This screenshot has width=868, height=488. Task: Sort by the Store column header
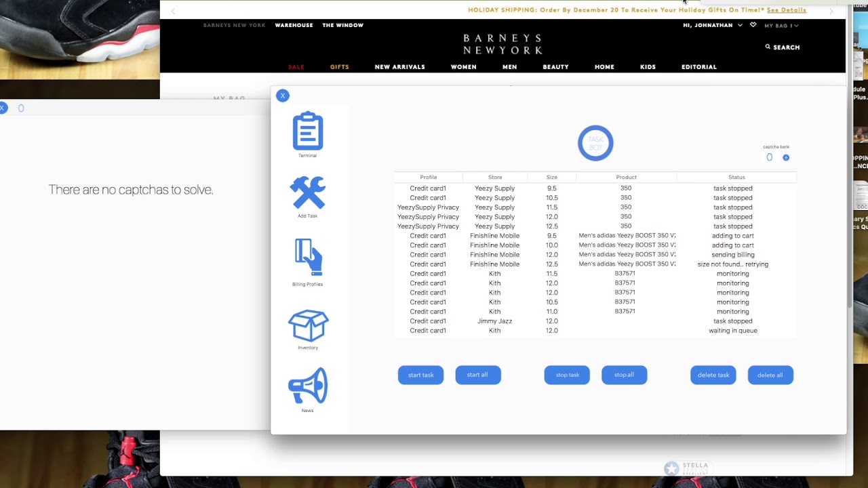coord(495,178)
